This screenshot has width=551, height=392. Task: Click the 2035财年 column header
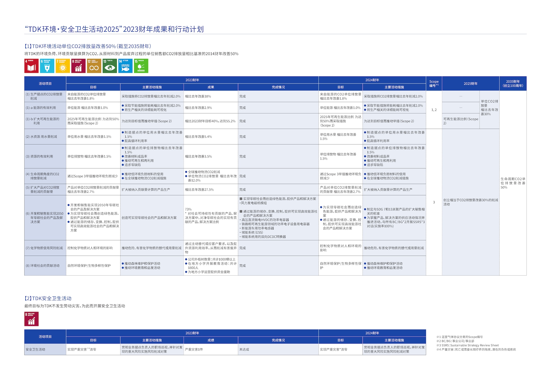click(x=513, y=83)
